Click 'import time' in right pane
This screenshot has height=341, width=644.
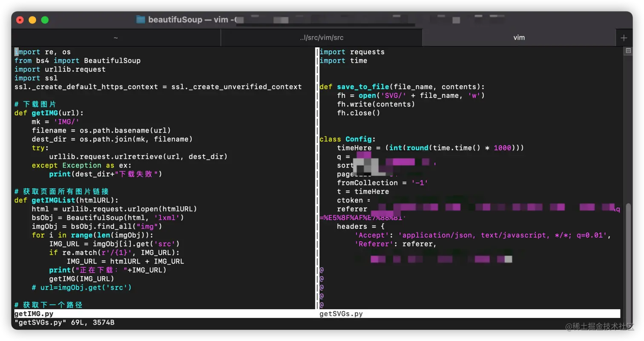coord(343,61)
